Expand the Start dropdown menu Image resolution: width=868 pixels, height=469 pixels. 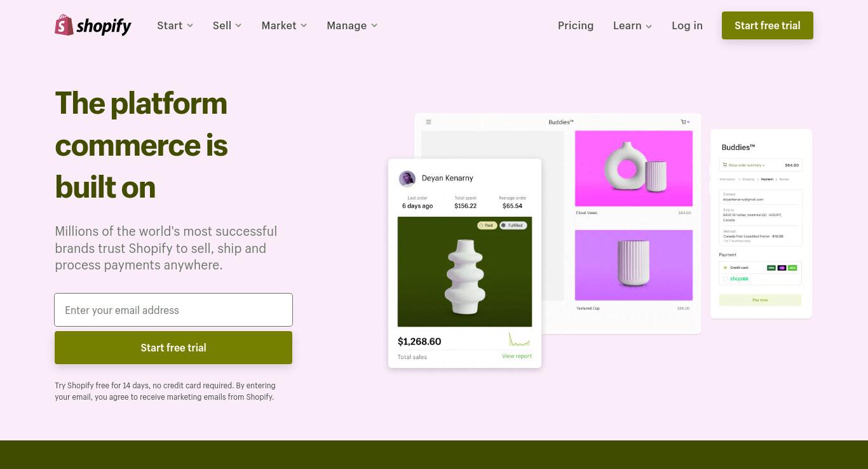175,25
